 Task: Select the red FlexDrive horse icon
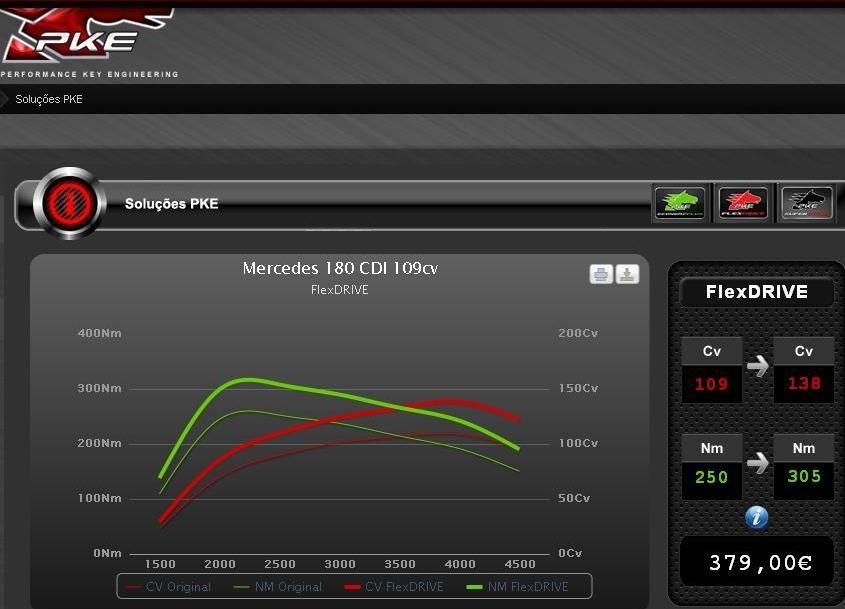(x=743, y=203)
